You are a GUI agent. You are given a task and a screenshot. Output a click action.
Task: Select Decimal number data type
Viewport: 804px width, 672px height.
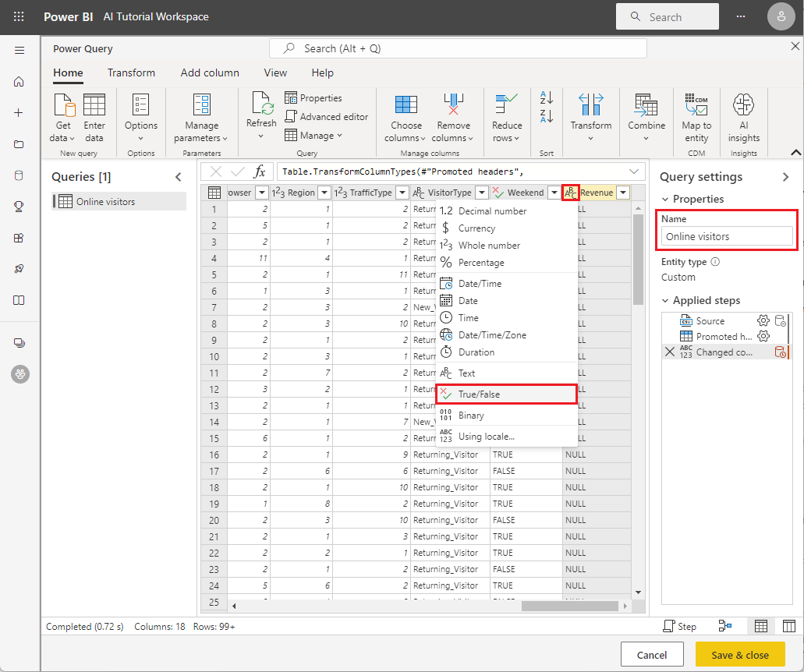click(x=506, y=211)
